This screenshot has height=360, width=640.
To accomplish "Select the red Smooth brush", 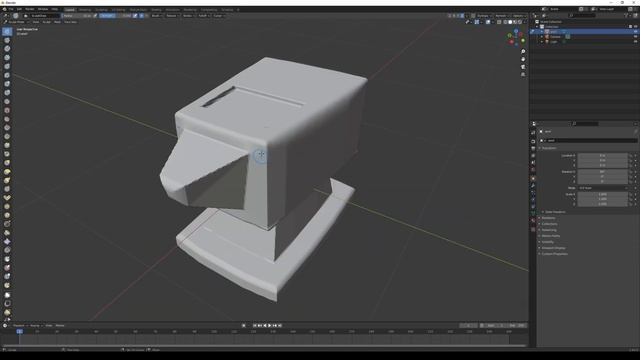I will [7, 110].
